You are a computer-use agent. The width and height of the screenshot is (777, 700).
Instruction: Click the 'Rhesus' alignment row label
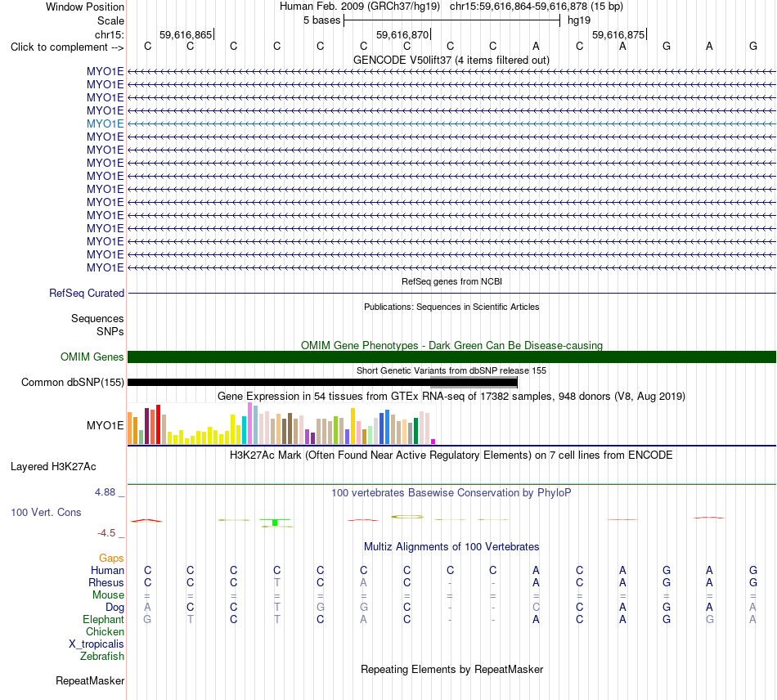(x=106, y=582)
